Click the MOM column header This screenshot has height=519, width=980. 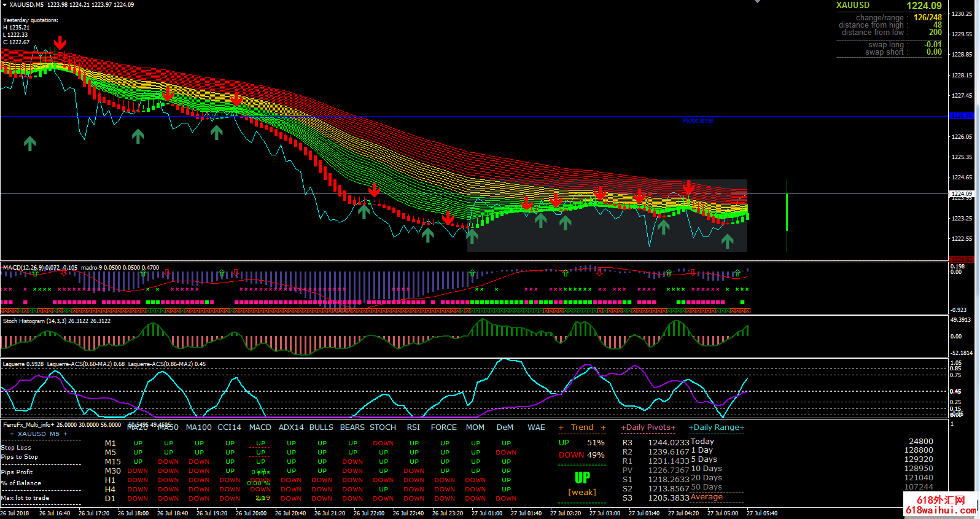[x=475, y=427]
